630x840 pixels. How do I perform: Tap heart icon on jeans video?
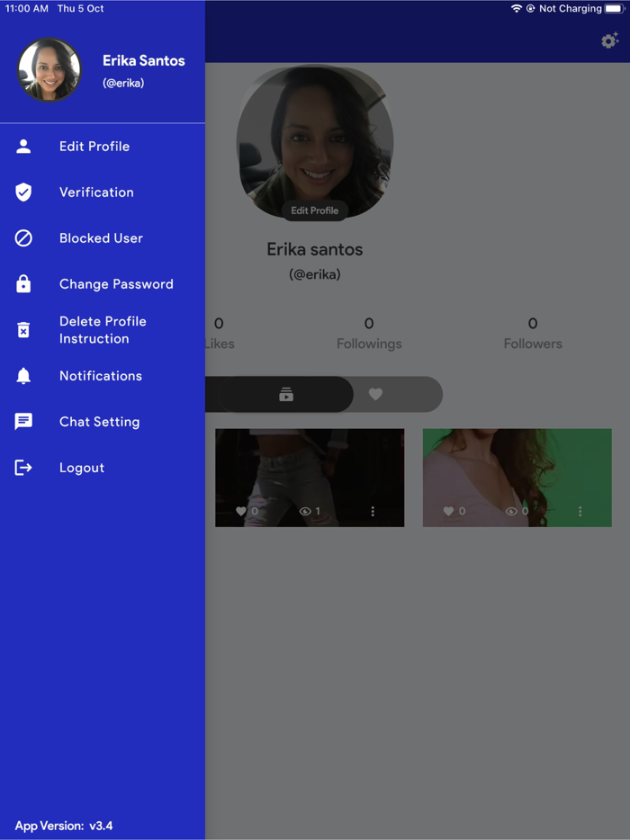pyautogui.click(x=241, y=511)
